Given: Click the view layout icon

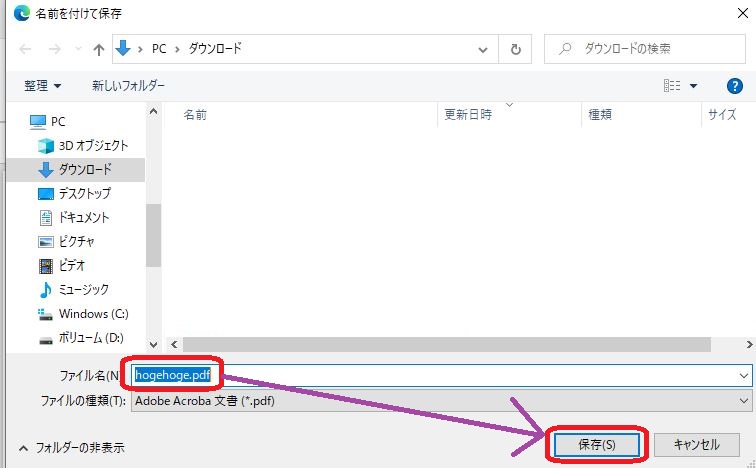Looking at the screenshot, I should tap(672, 86).
